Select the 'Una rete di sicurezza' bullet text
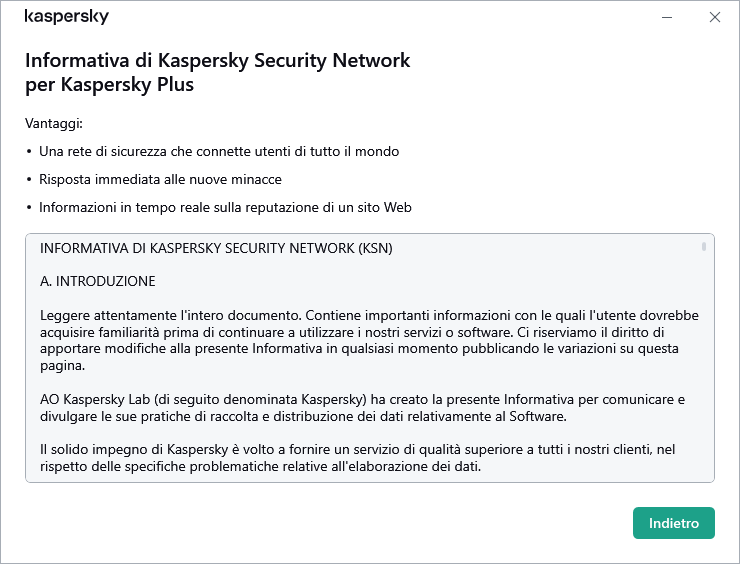 click(219, 152)
